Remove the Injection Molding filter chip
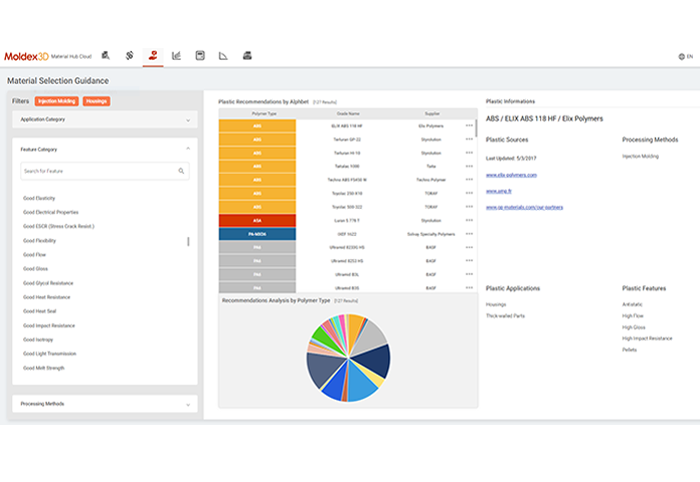Image resolution: width=700 pixels, height=482 pixels. click(57, 101)
